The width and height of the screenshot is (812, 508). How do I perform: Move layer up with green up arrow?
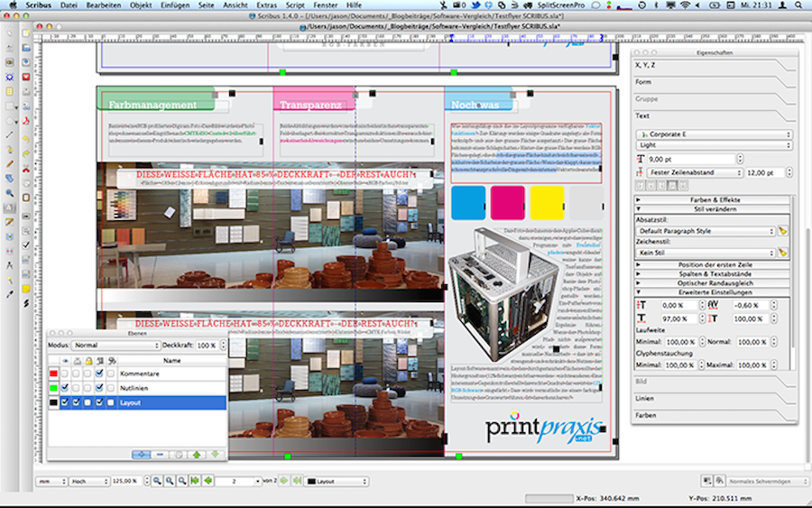[197, 454]
